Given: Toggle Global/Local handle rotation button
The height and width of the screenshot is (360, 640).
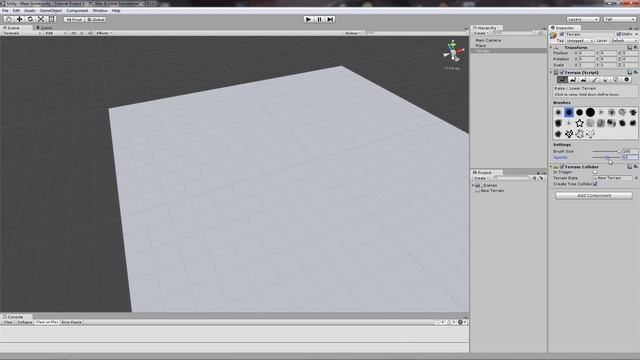Looking at the screenshot, I should coord(96,19).
